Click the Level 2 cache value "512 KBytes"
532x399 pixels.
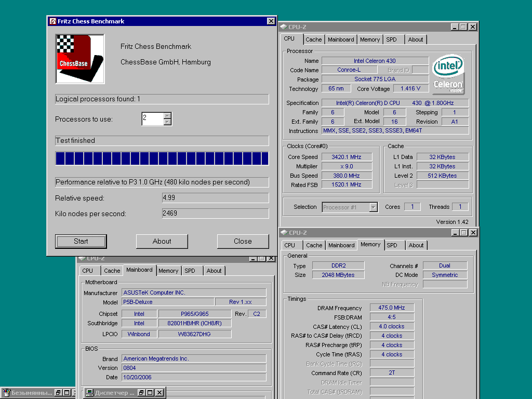tap(443, 176)
